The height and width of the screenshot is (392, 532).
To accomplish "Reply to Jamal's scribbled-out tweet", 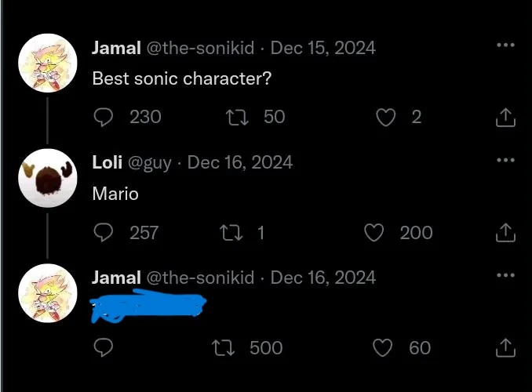I will pos(103,348).
